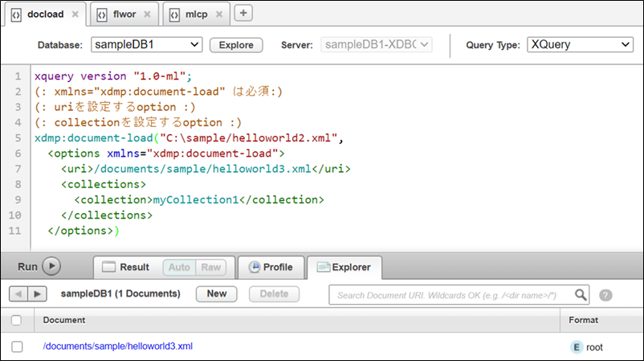Run the query with the play icon
Image resolution: width=644 pixels, height=361 pixels.
(x=51, y=266)
